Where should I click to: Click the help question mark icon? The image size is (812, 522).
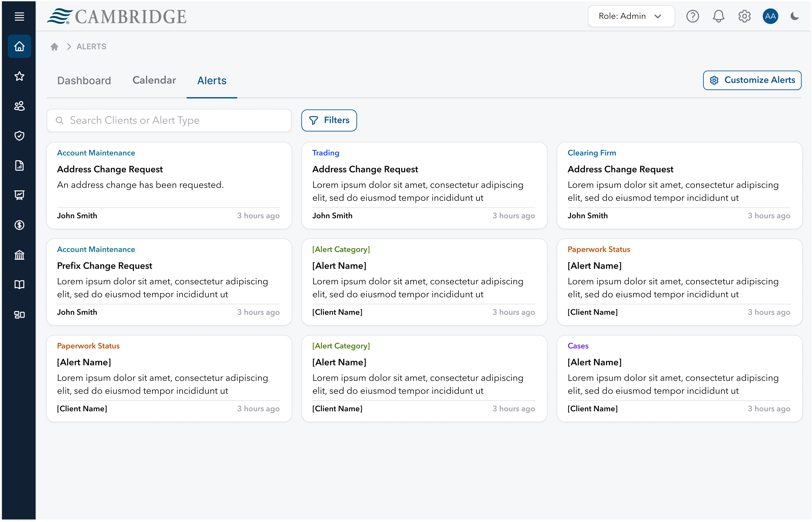(x=692, y=16)
